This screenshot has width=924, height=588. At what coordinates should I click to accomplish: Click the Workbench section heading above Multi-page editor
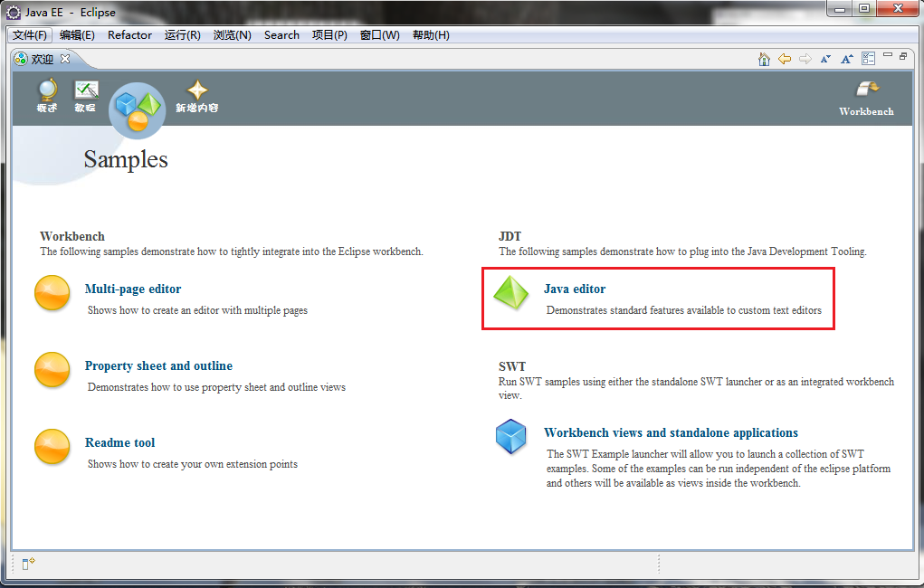pos(72,236)
